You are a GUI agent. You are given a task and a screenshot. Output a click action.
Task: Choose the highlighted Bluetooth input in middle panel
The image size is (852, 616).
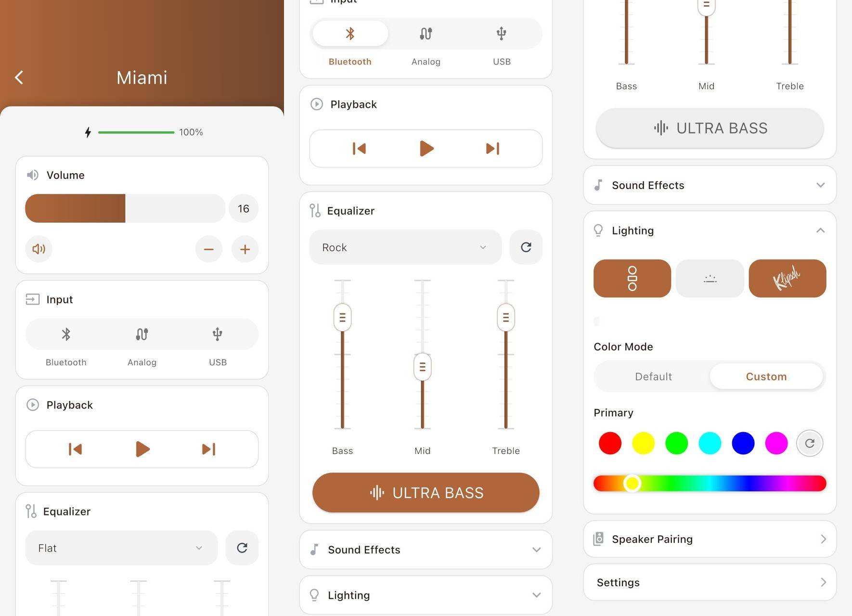tap(350, 34)
